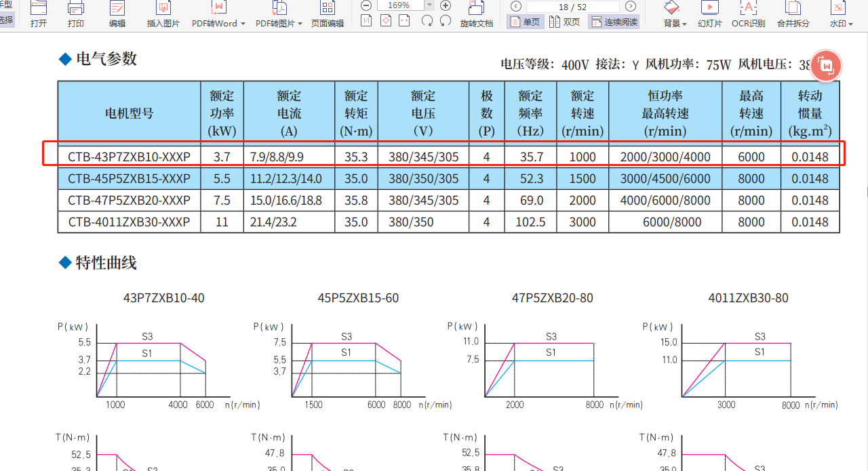Open the zoom percentage dropdown list

pyautogui.click(x=429, y=5)
